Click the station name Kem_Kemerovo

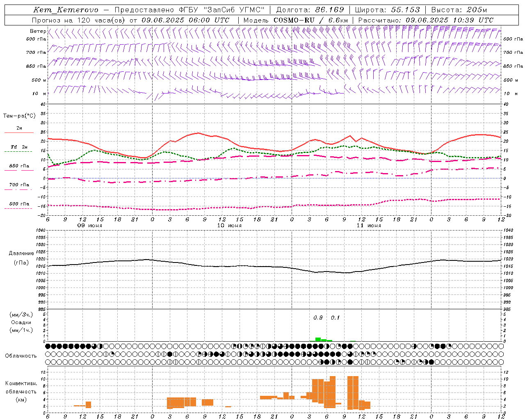[66, 10]
